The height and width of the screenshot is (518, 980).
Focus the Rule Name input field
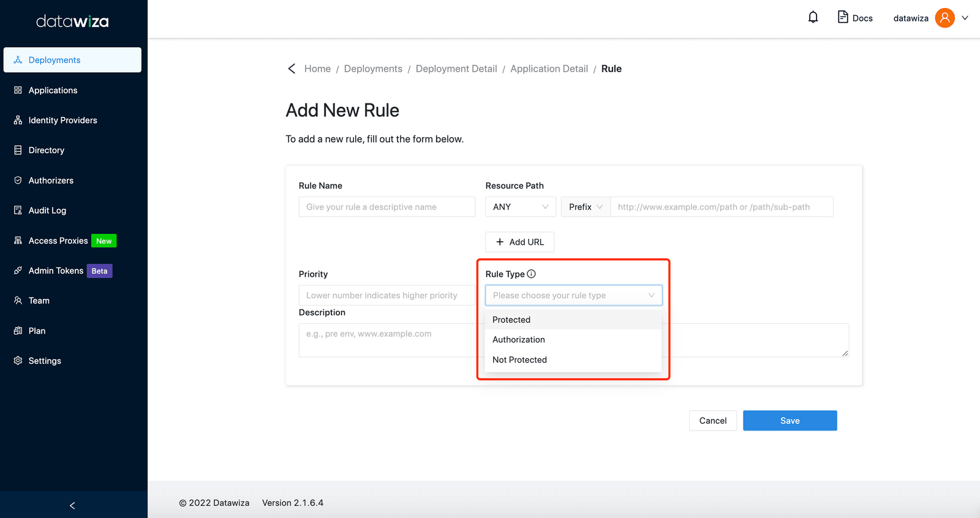coord(387,207)
